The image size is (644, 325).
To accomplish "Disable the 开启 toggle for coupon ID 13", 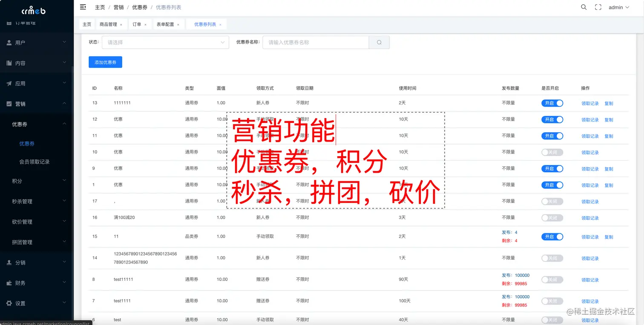I will pos(552,103).
